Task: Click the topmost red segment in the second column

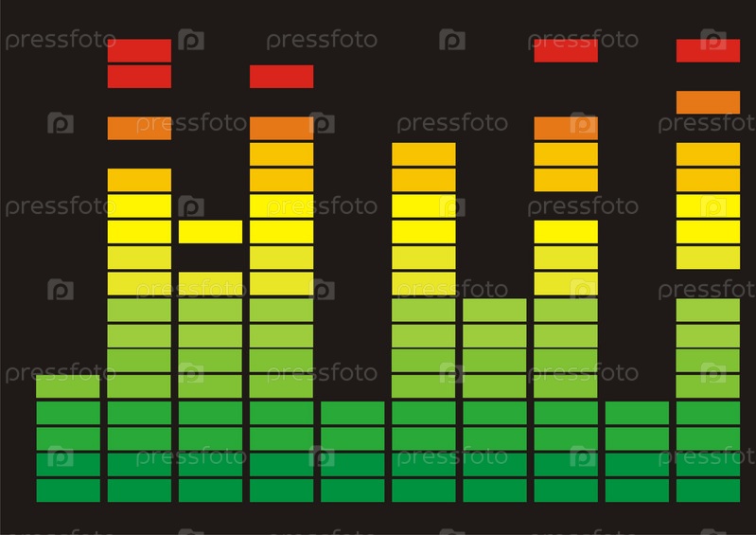Action: point(139,50)
